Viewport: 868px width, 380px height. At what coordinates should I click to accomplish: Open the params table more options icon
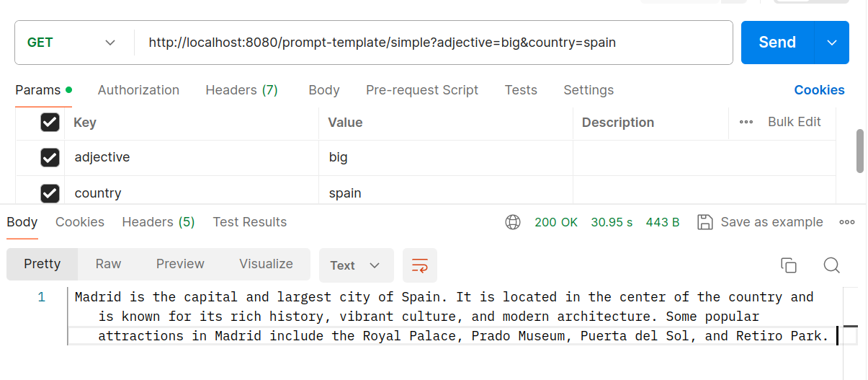click(x=746, y=122)
